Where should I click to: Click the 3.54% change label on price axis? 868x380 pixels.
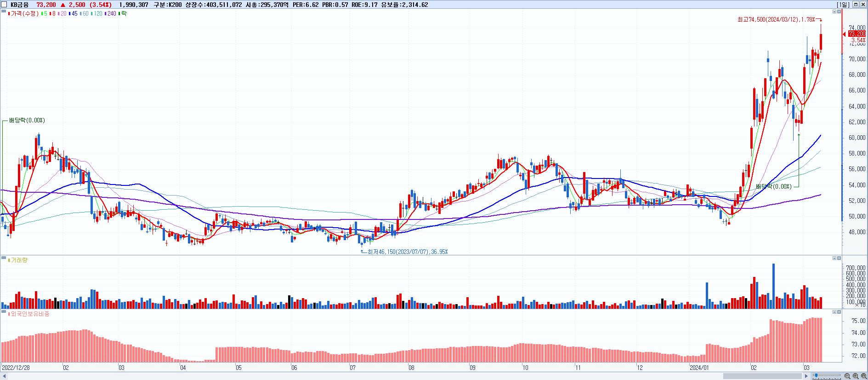(859, 40)
